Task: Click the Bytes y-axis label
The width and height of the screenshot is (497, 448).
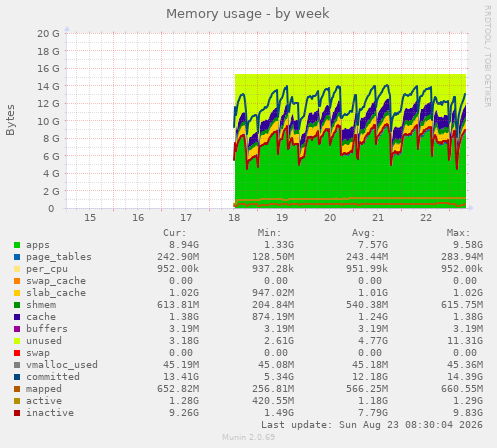Action: [x=10, y=120]
